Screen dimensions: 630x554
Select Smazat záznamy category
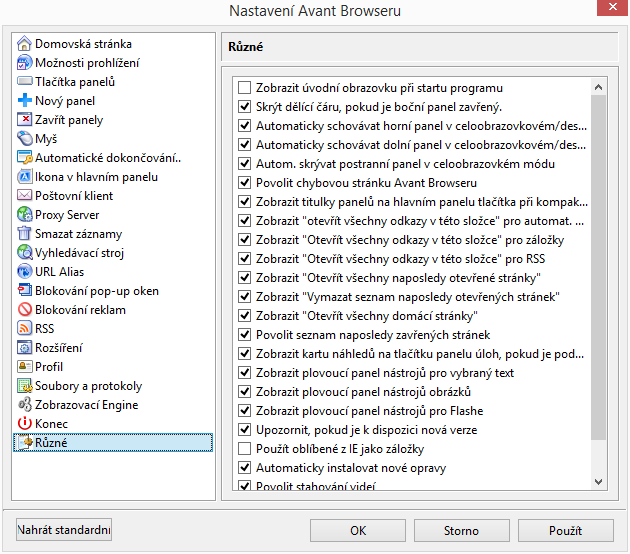click(78, 234)
